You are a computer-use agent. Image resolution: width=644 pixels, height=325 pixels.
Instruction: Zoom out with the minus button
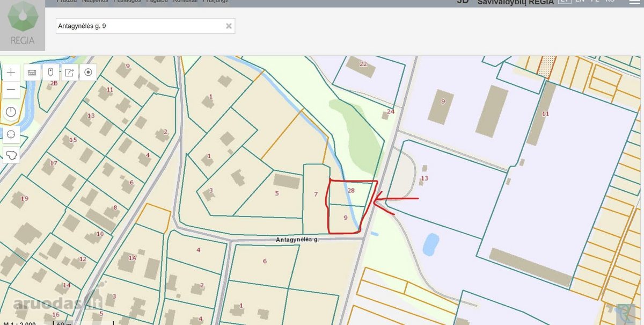tap(11, 91)
